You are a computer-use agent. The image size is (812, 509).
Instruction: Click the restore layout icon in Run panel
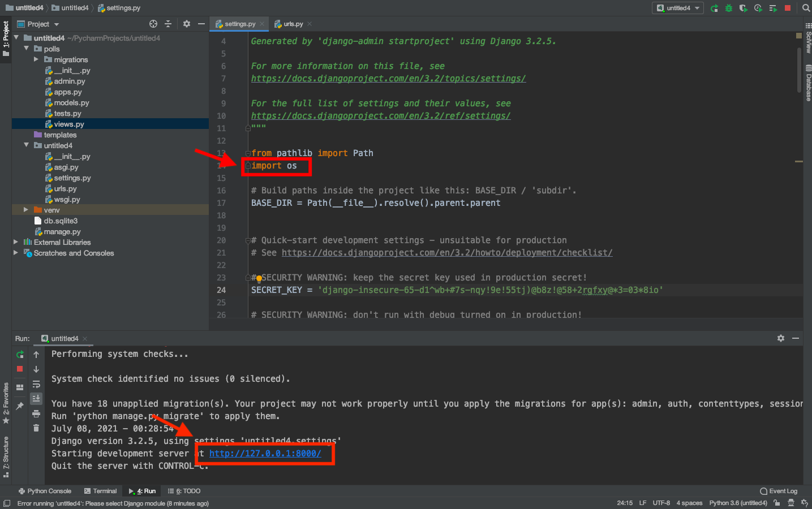pos(20,387)
